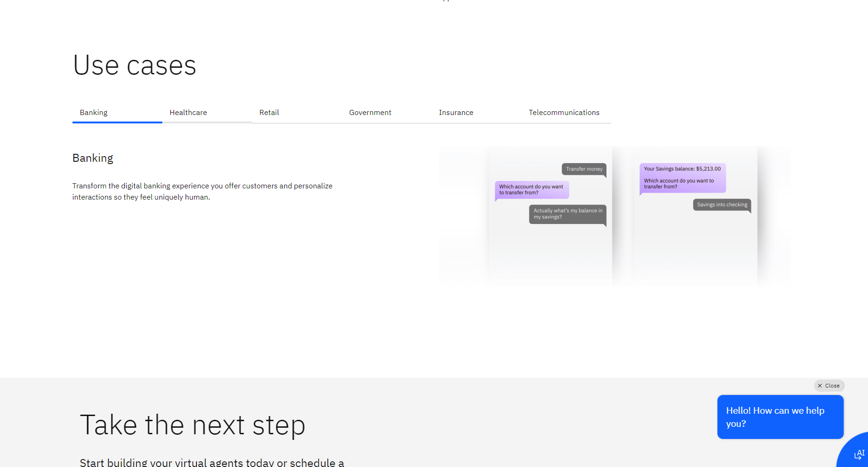Click the 'Actually what's my balance' bubble
This screenshot has height=467, width=868.
tap(567, 214)
